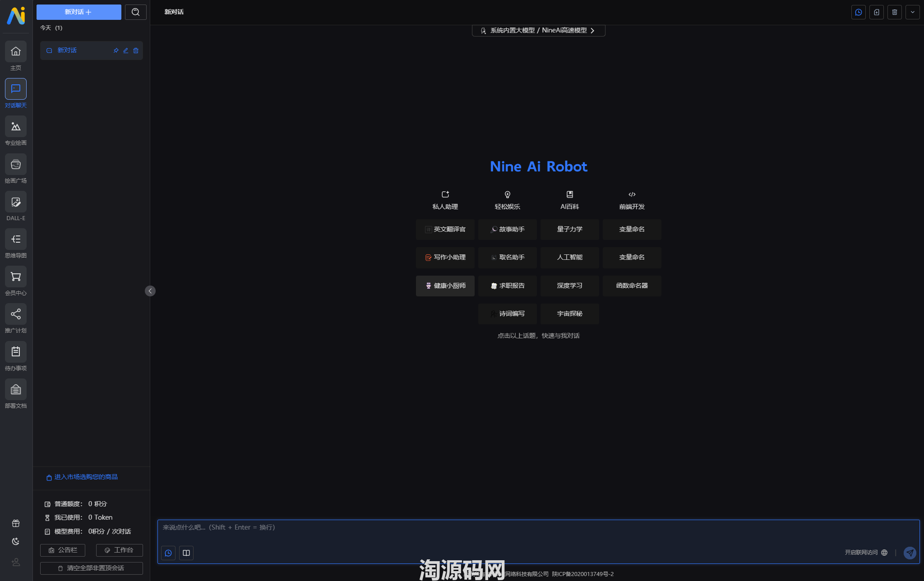The height and width of the screenshot is (581, 924).
Task: Open the 绘画广场 gallery icon
Action: [16, 164]
